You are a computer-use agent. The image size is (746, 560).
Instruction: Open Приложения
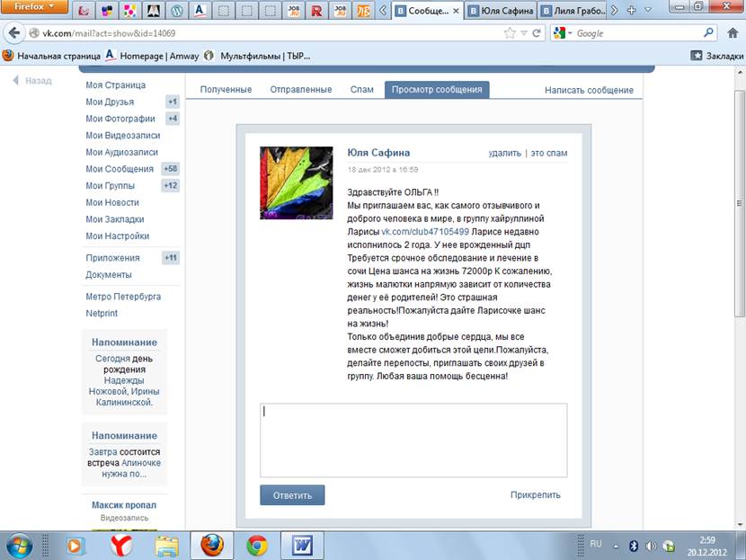click(112, 257)
